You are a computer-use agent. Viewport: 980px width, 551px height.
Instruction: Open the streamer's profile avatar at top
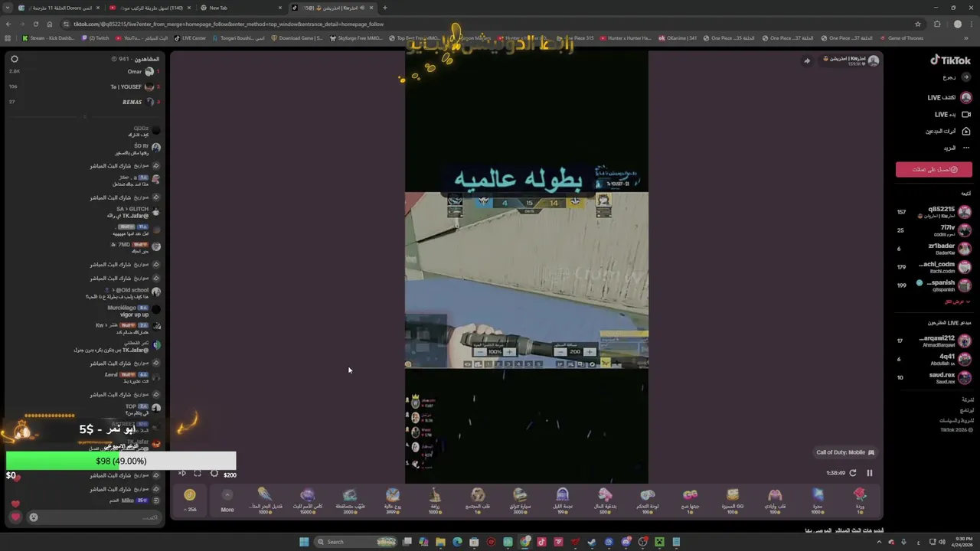874,61
